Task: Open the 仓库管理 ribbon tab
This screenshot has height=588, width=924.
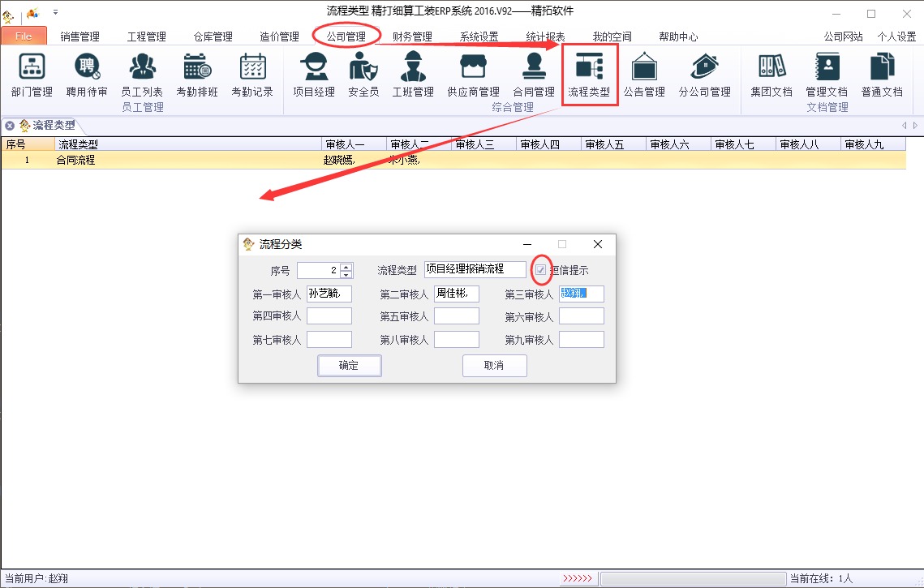Action: 213,36
